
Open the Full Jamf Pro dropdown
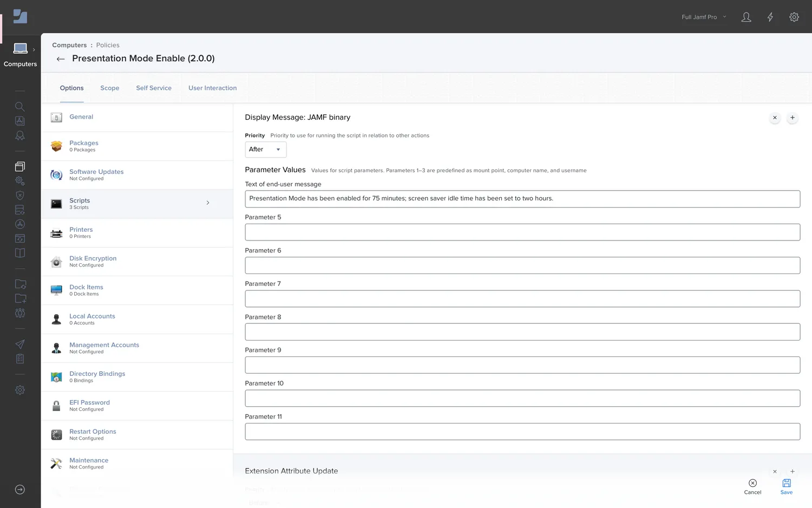pos(704,17)
